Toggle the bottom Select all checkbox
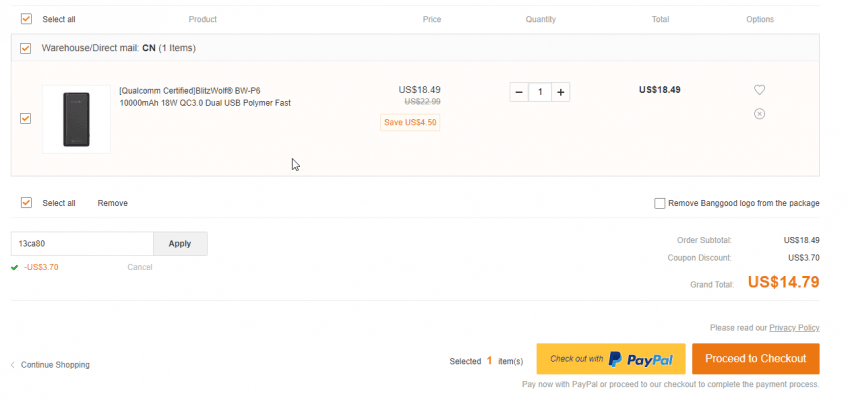The height and width of the screenshot is (406, 850). tap(26, 203)
